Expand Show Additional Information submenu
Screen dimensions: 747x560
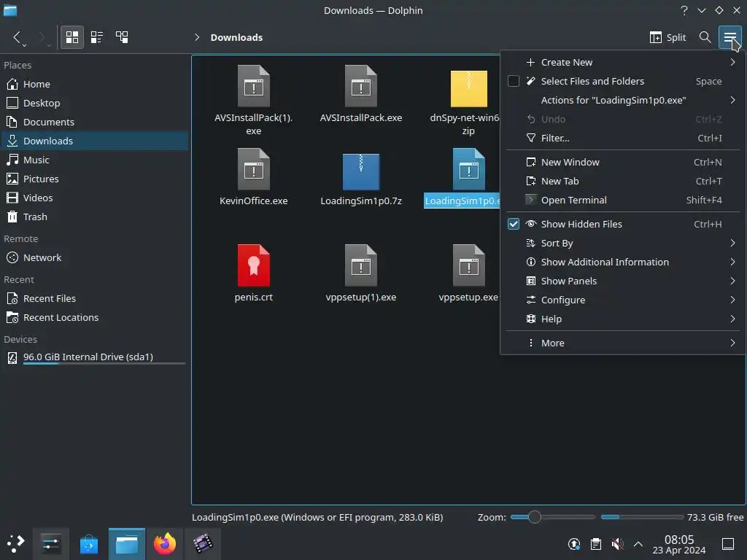click(623, 262)
